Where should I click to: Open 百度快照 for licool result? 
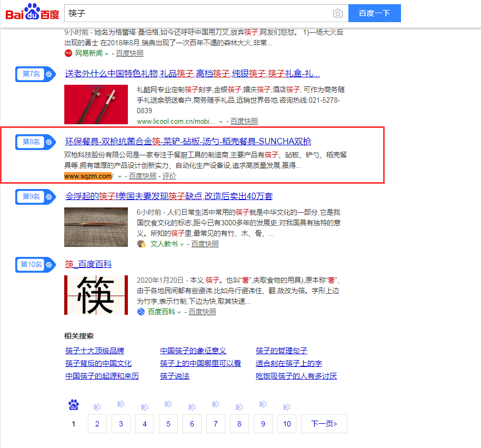[x=244, y=121]
